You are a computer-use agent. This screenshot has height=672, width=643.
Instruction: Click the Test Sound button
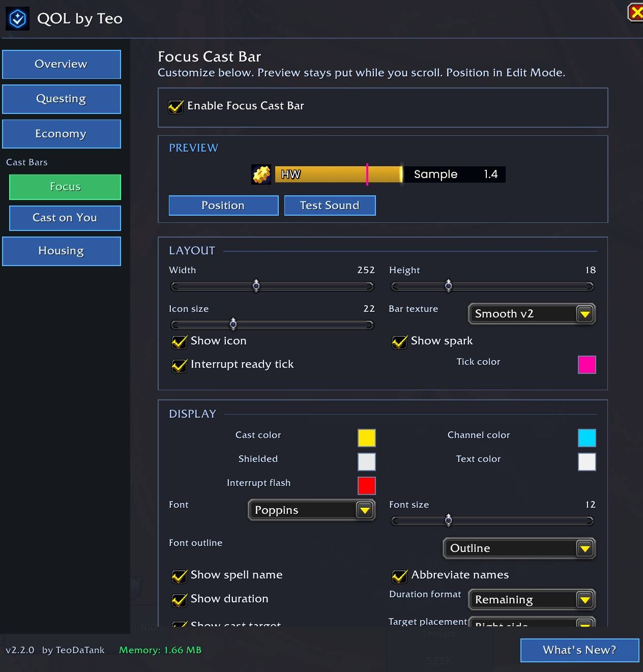330,206
